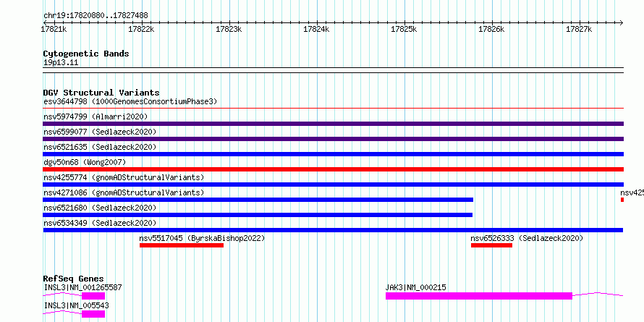Viewport: 644px width, 322px height.
Task: Click the ruler's right arrowhead
Action: (622, 22)
